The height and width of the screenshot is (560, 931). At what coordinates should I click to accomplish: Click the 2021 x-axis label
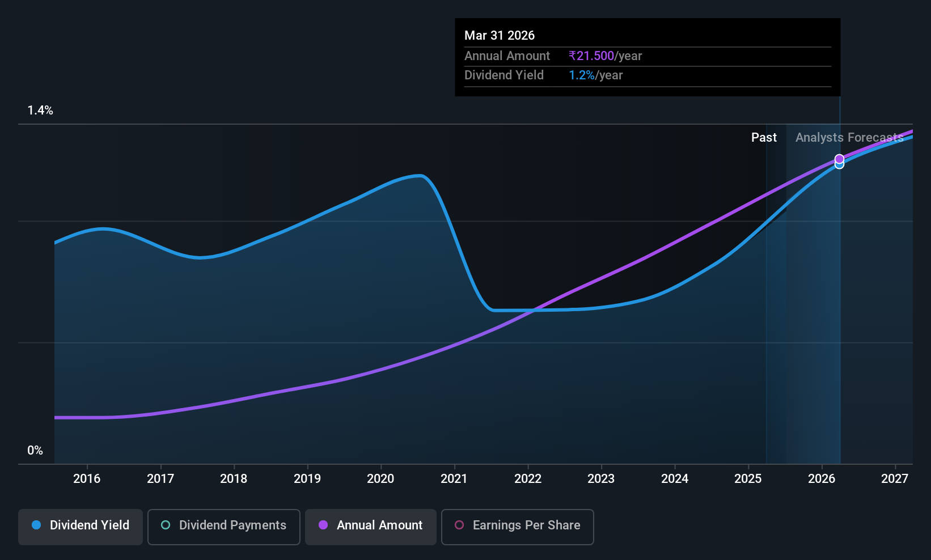click(454, 478)
